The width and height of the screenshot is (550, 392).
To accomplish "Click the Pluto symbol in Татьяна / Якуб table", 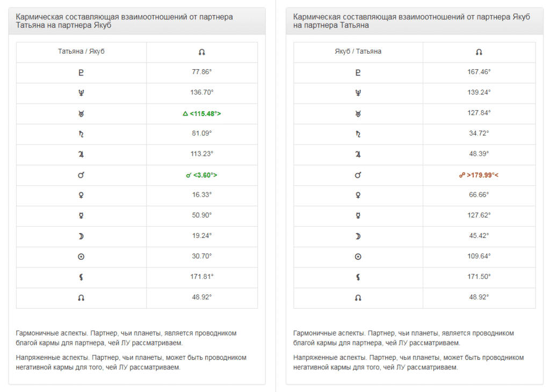I will [81, 72].
